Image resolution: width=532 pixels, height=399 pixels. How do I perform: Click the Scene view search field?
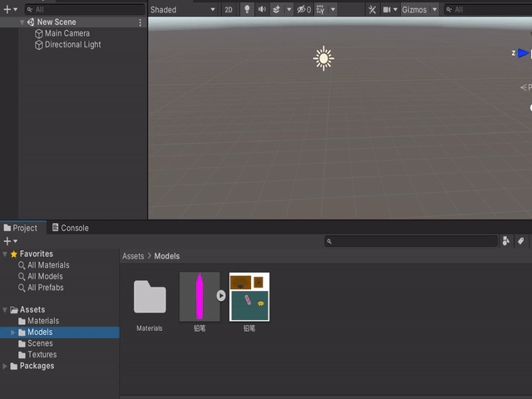coord(488,9)
